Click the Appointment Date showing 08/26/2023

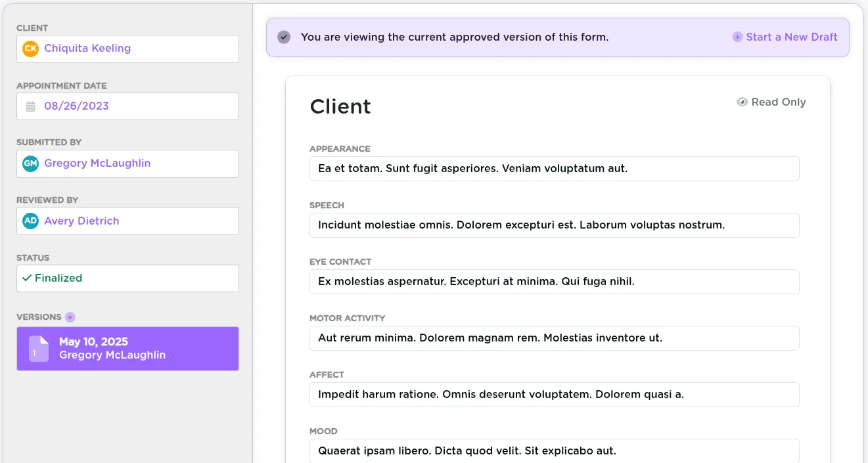(x=77, y=106)
